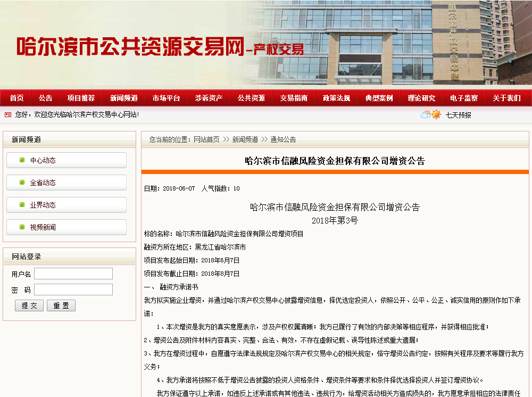
Task: Open the 公告 menu item
Action: (x=45, y=98)
